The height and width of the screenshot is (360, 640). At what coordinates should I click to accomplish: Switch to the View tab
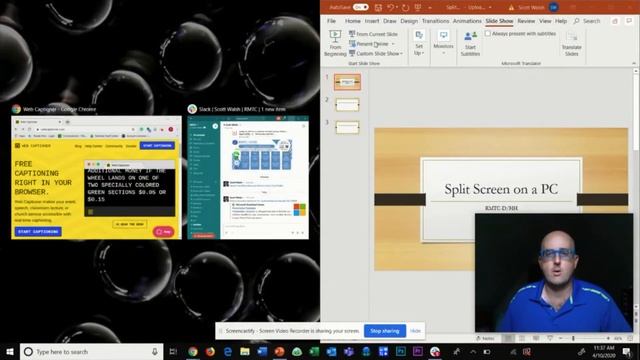coord(545,21)
